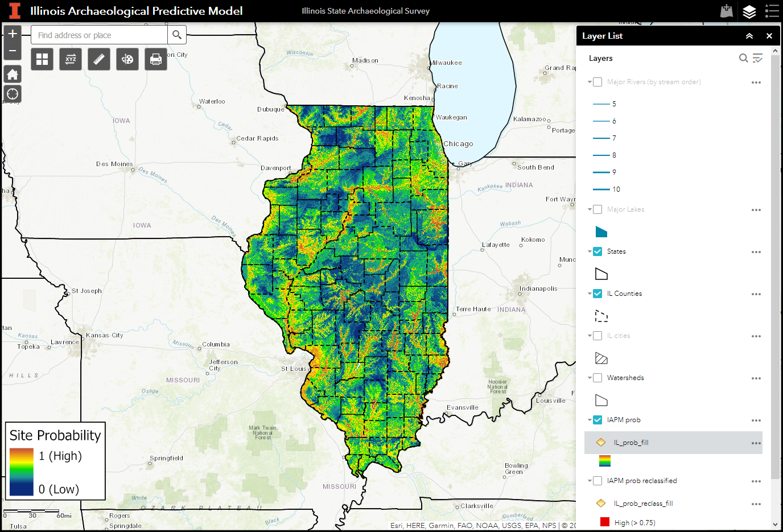Click the "High (> 0.75)" legend label

click(x=635, y=522)
